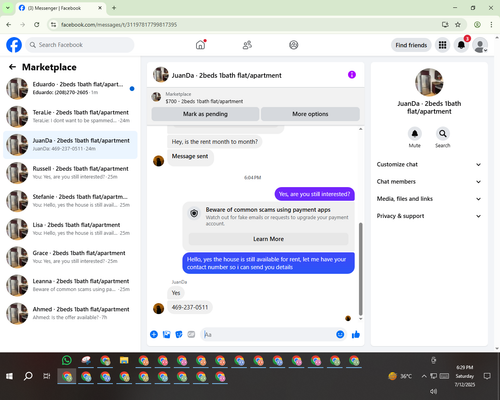This screenshot has width=500, height=400.
Task: Bookmark this page with the star icon
Action: coord(458,25)
